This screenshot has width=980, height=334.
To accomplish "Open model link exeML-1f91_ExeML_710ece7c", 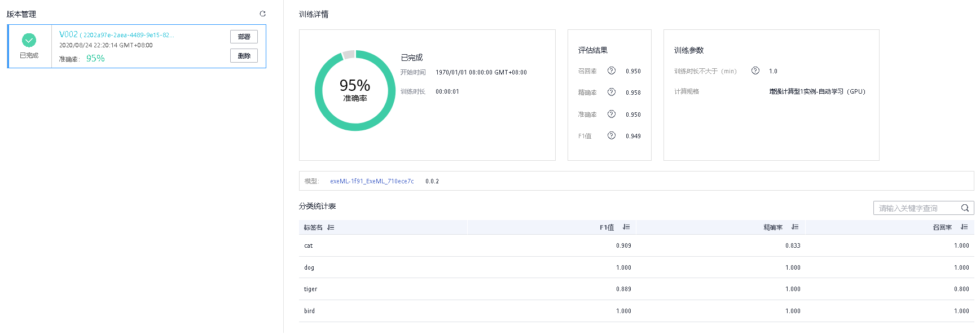I will [x=372, y=181].
